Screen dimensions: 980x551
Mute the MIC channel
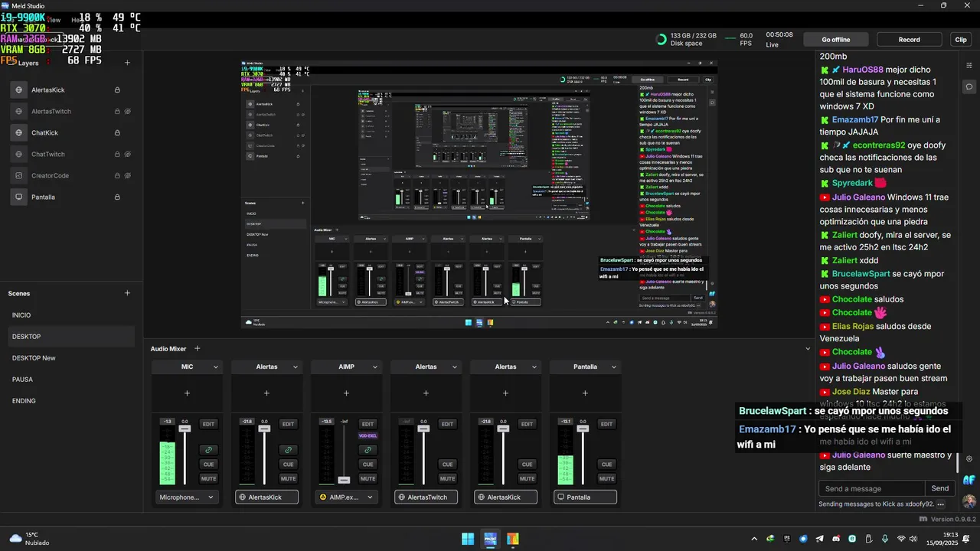pos(208,478)
